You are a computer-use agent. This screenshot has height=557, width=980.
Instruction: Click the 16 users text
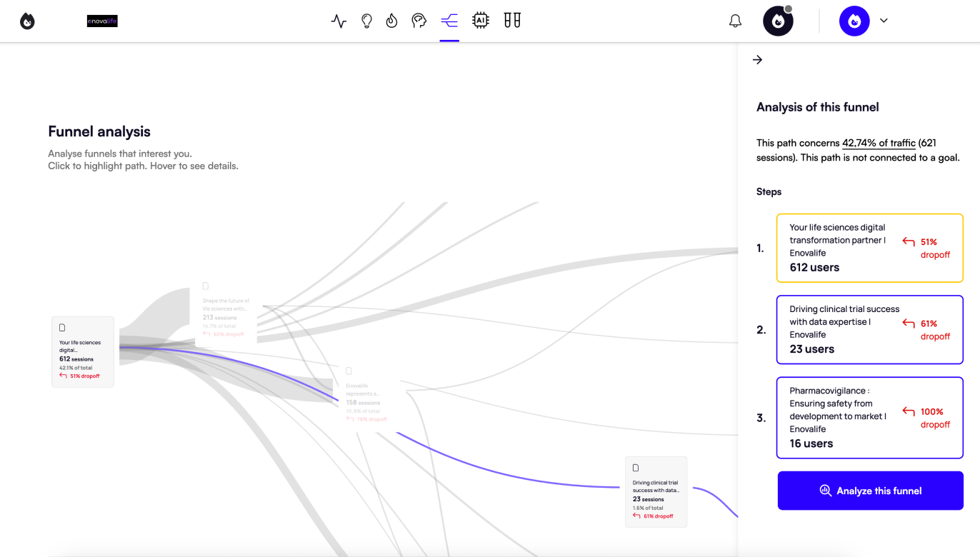[x=811, y=443]
